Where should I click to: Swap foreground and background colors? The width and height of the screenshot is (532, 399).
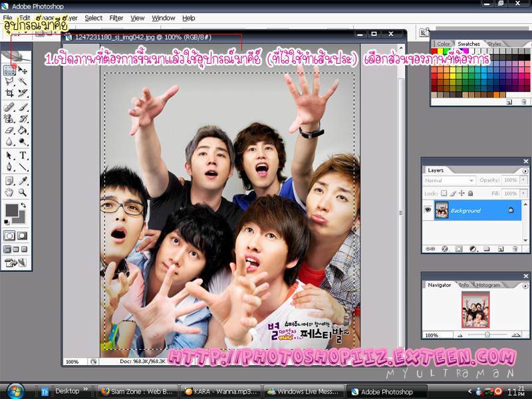[x=23, y=205]
